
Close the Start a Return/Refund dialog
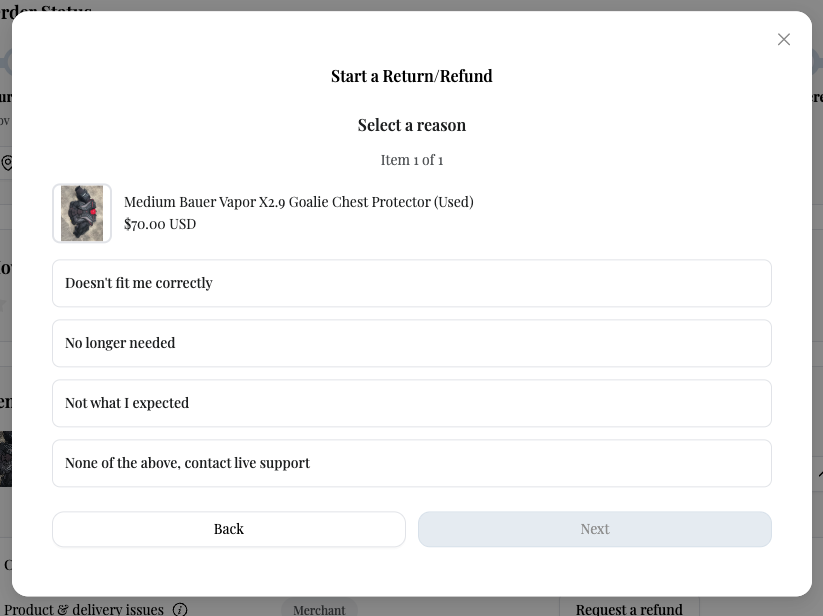[x=784, y=40]
